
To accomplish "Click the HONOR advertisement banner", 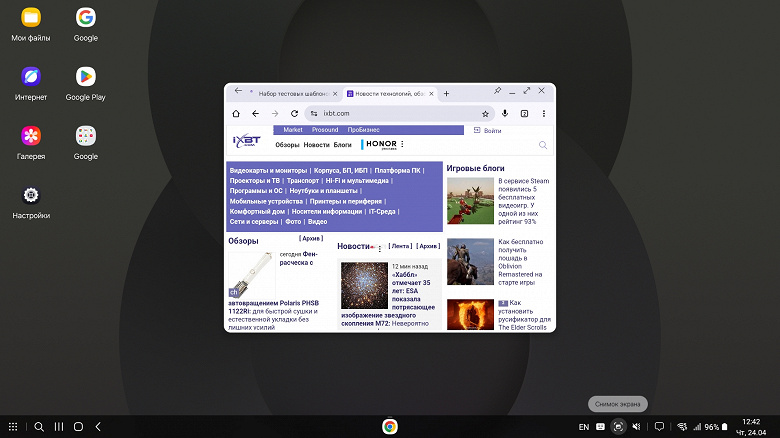I will [381, 144].
